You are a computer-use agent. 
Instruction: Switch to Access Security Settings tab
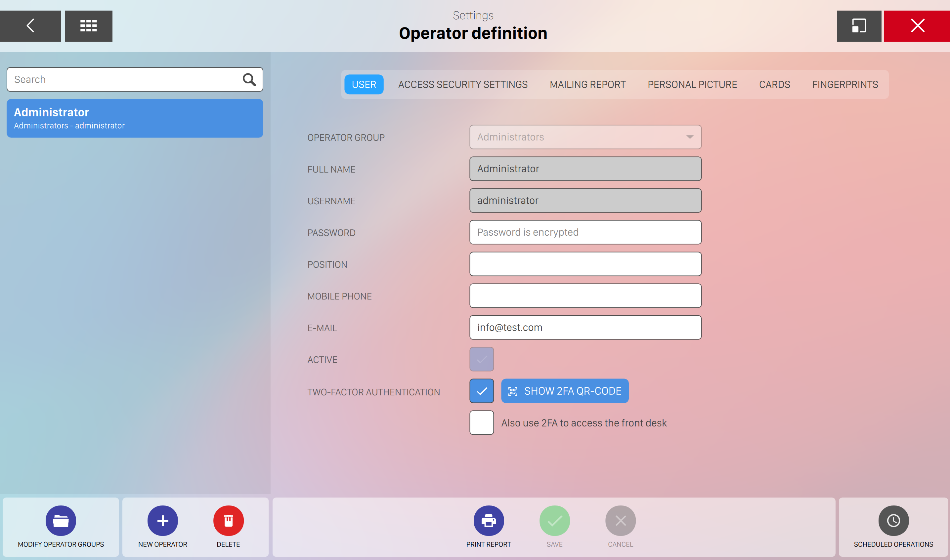coord(462,84)
